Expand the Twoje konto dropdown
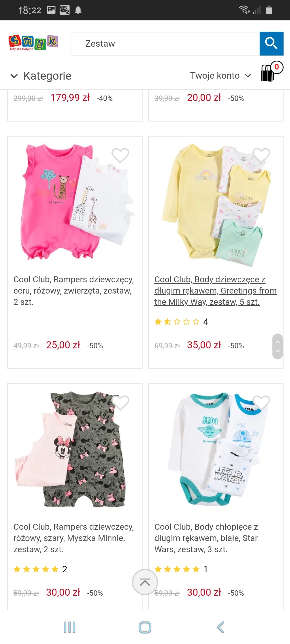 (x=221, y=76)
